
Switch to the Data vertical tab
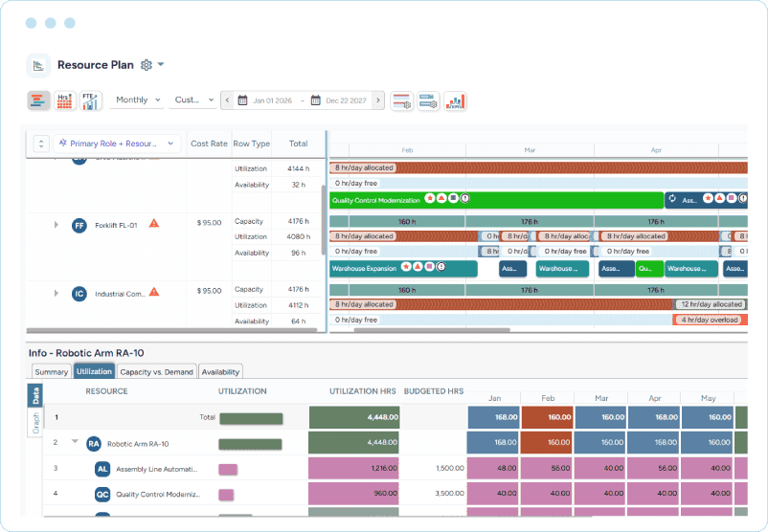click(x=35, y=395)
